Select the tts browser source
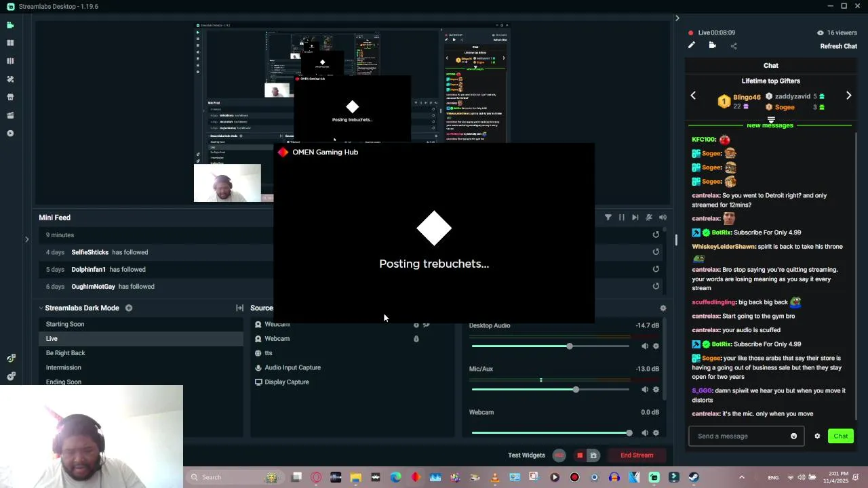 point(353,353)
